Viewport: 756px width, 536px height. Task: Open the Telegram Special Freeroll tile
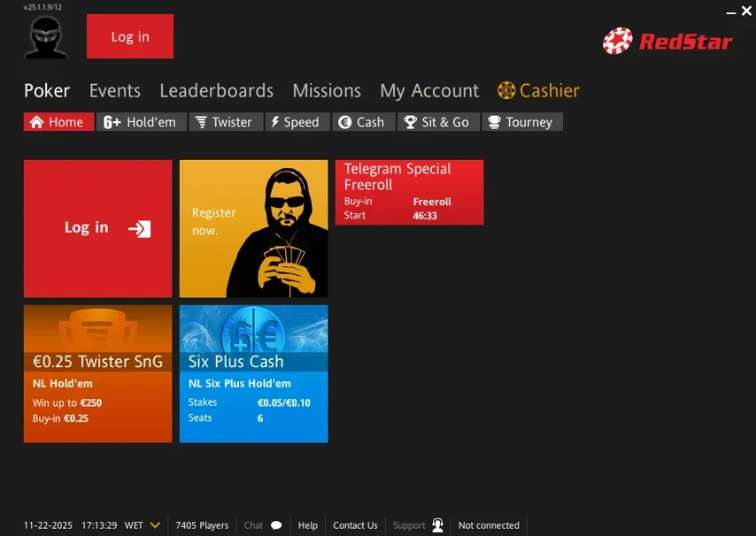(409, 192)
